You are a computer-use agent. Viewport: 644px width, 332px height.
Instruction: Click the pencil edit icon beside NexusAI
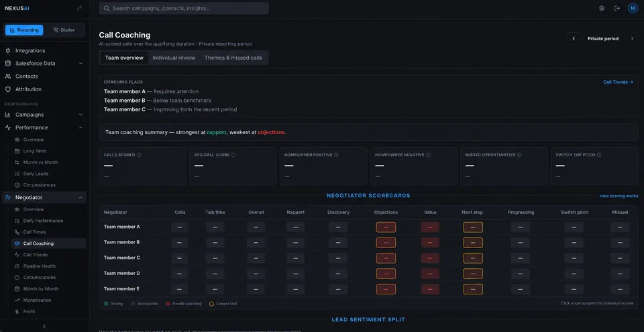tap(79, 8)
